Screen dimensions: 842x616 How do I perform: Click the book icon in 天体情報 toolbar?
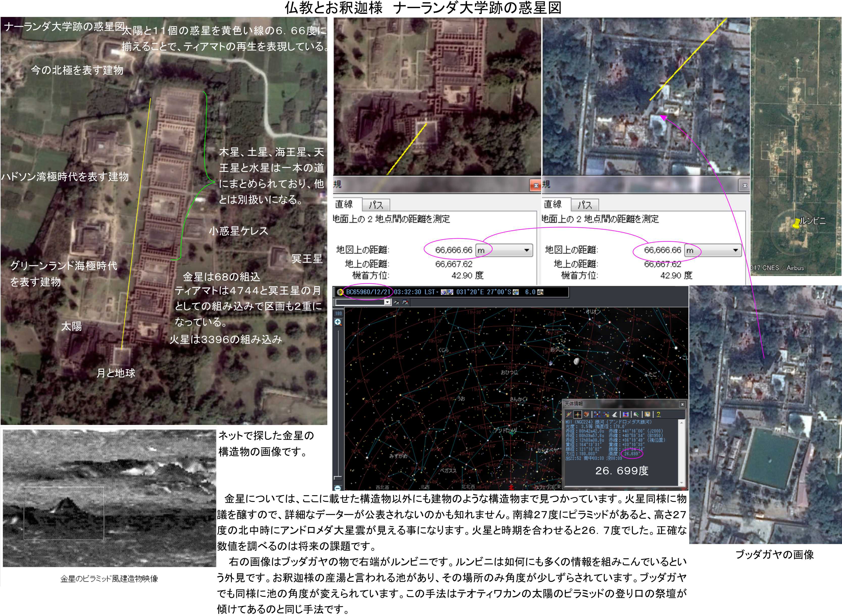click(586, 414)
